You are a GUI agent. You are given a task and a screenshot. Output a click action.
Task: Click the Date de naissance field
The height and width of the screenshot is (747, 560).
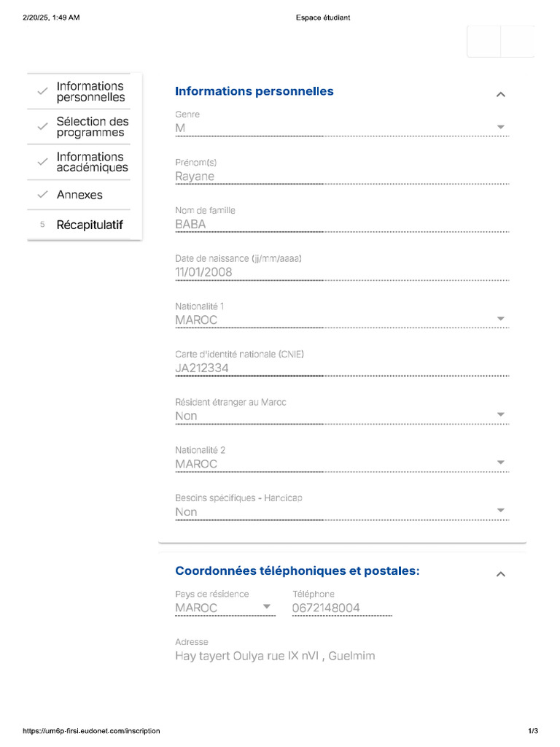click(x=341, y=272)
